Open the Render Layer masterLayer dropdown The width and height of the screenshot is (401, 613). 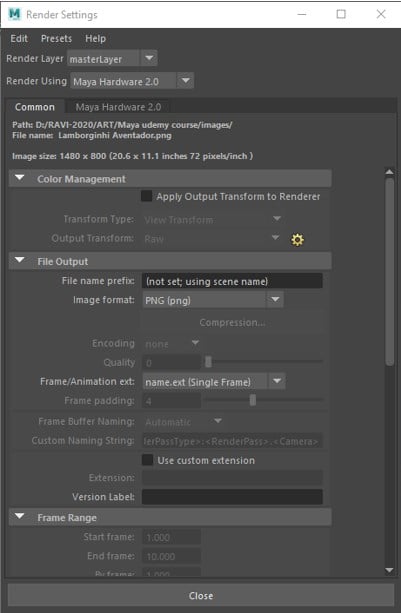(149, 59)
